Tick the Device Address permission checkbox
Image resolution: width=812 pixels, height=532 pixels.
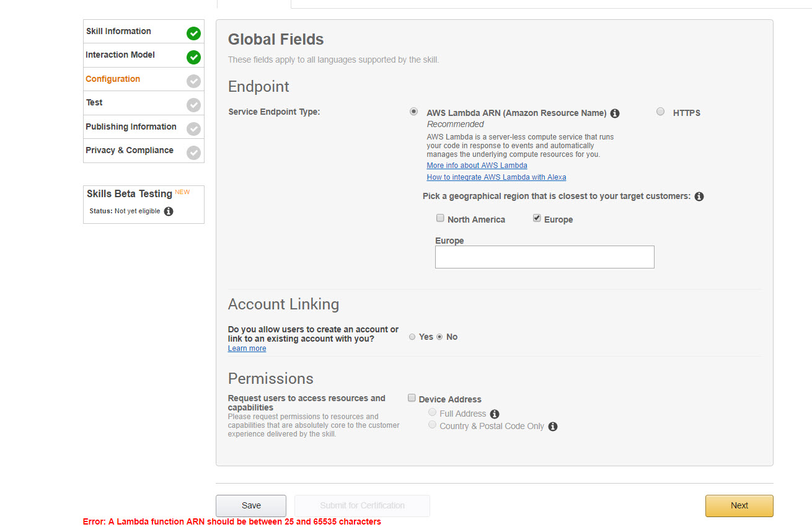pyautogui.click(x=412, y=398)
